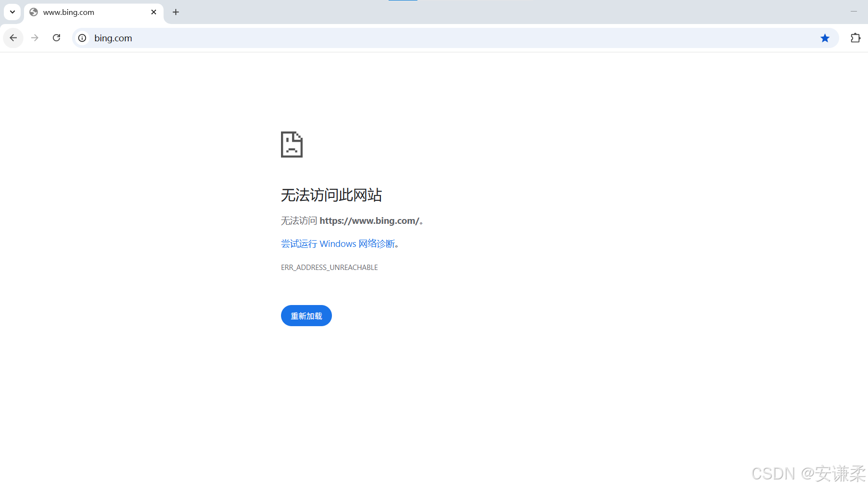Open the tab search dropdown arrow
Viewport: 868px width, 489px height.
[12, 12]
